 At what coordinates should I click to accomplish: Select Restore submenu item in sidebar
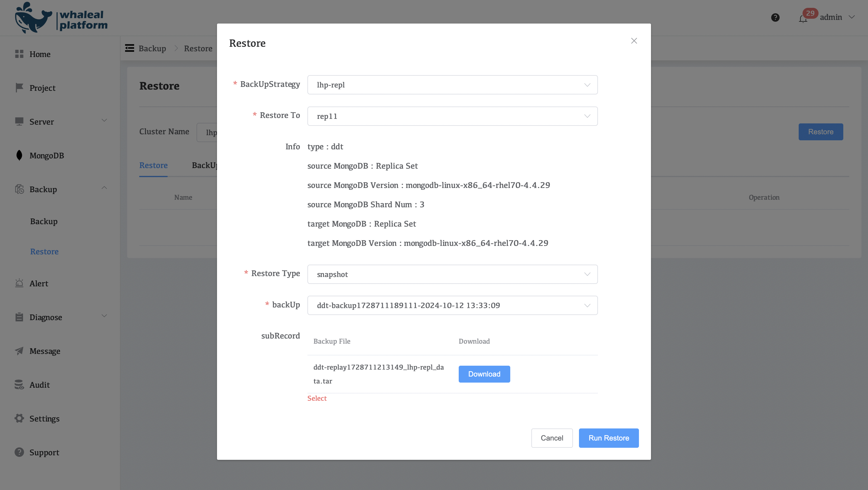point(44,252)
